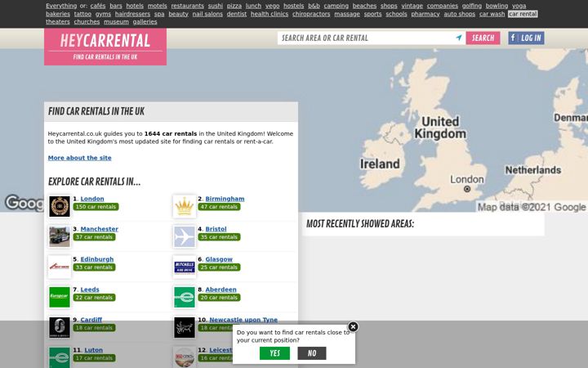588x368 pixels.
Task: Click the Aberdeen Enterprise logo thumbnail
Action: (x=185, y=297)
